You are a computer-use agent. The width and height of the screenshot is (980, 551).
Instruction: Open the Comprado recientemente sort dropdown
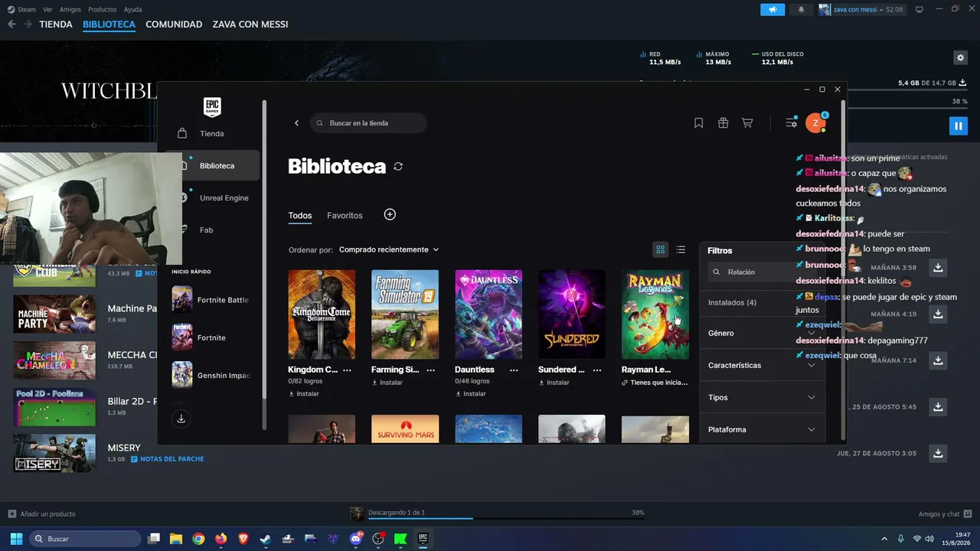[x=389, y=249]
